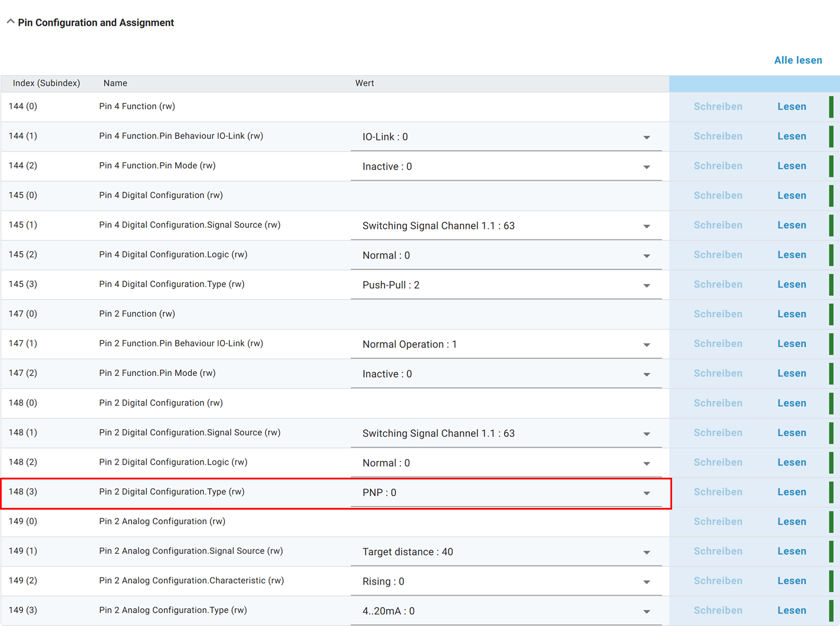Open the PNP type dropdown arrow
This screenshot has width=840, height=626.
pyautogui.click(x=646, y=493)
